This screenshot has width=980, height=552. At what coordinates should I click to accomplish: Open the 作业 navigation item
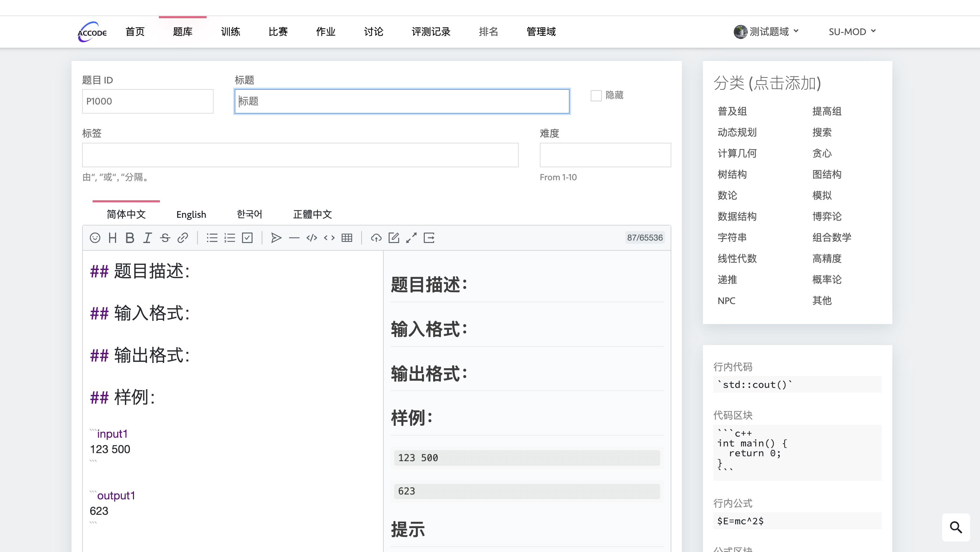[x=325, y=32]
